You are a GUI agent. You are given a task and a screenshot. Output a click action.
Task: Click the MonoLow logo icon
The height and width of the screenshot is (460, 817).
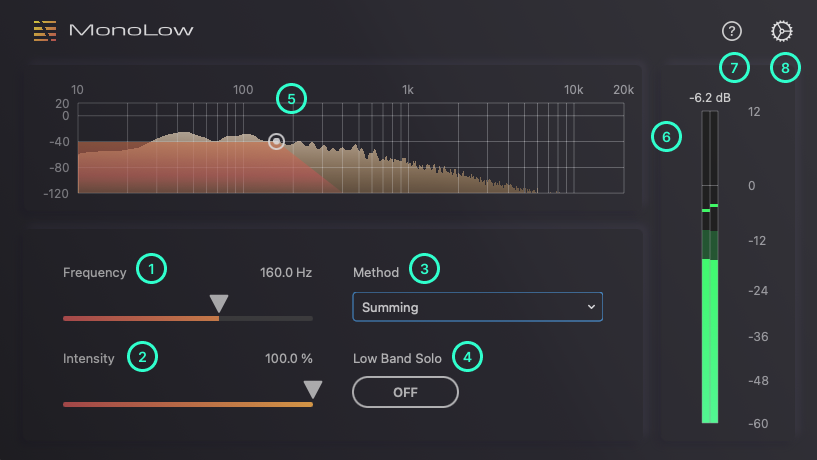coord(44,30)
